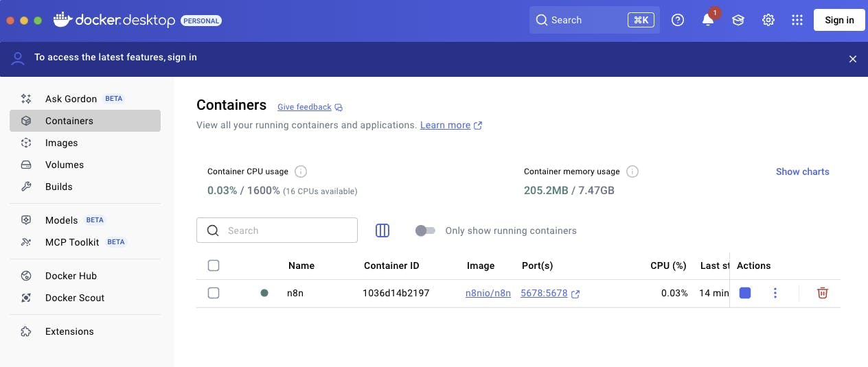Click the Images icon in sidebar
The height and width of the screenshot is (367, 868).
(26, 143)
